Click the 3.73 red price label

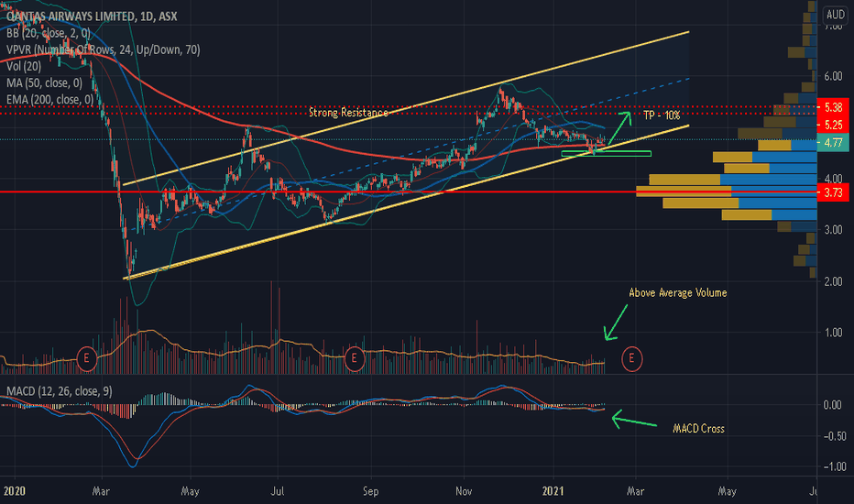[833, 192]
